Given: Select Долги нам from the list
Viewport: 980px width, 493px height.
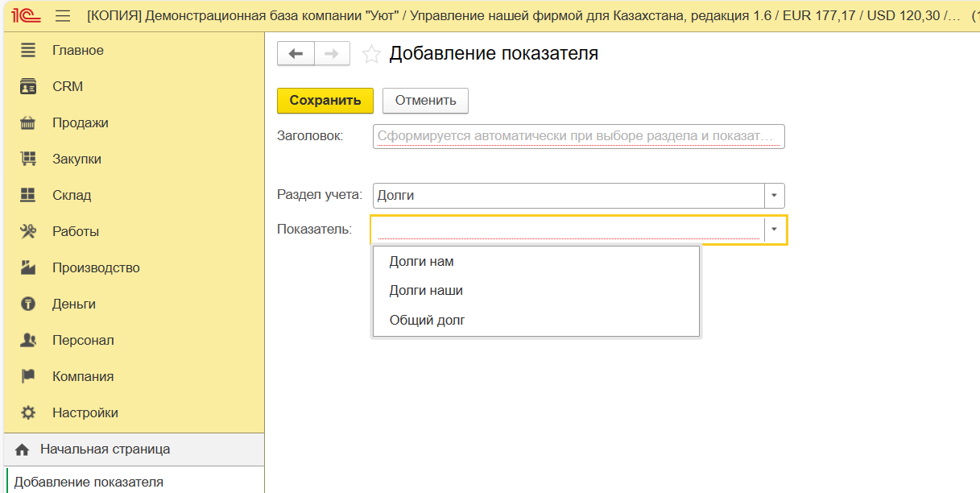Looking at the screenshot, I should click(421, 261).
